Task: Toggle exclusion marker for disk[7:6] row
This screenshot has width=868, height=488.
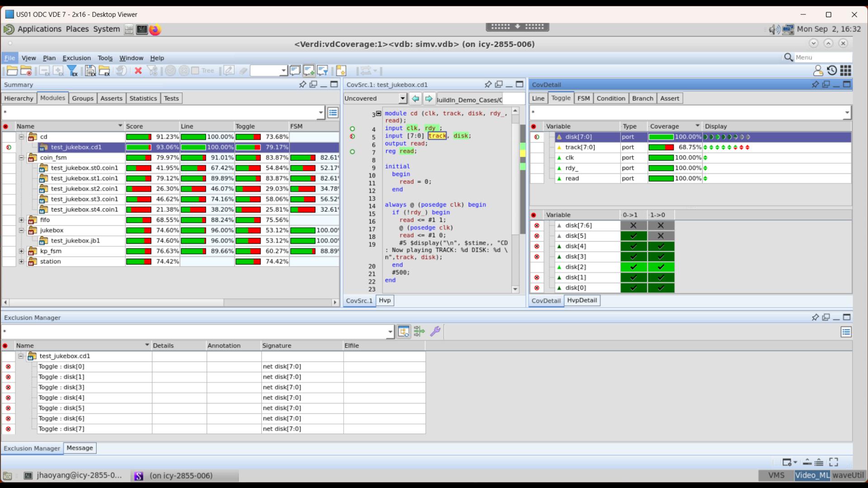Action: point(537,225)
